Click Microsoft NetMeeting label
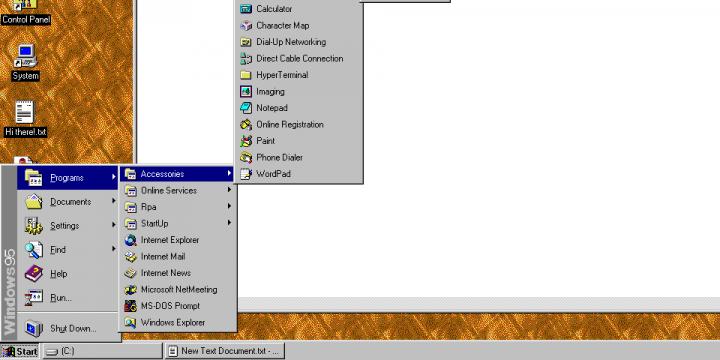 179,290
